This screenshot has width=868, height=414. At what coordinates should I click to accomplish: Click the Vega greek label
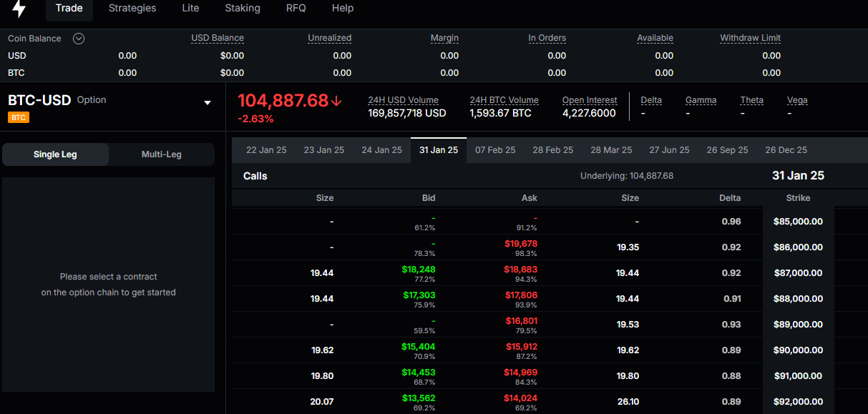click(x=797, y=101)
